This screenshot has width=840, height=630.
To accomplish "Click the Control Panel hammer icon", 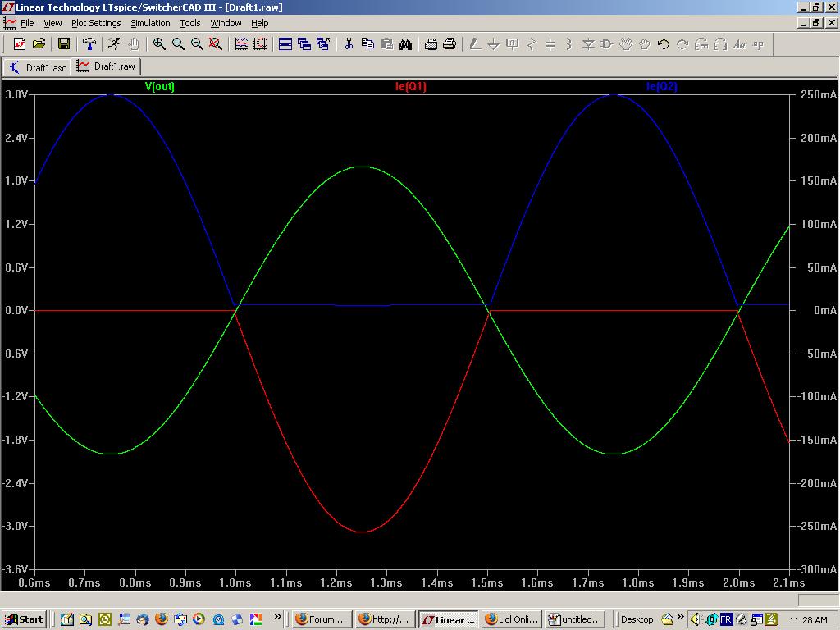I will pos(89,44).
